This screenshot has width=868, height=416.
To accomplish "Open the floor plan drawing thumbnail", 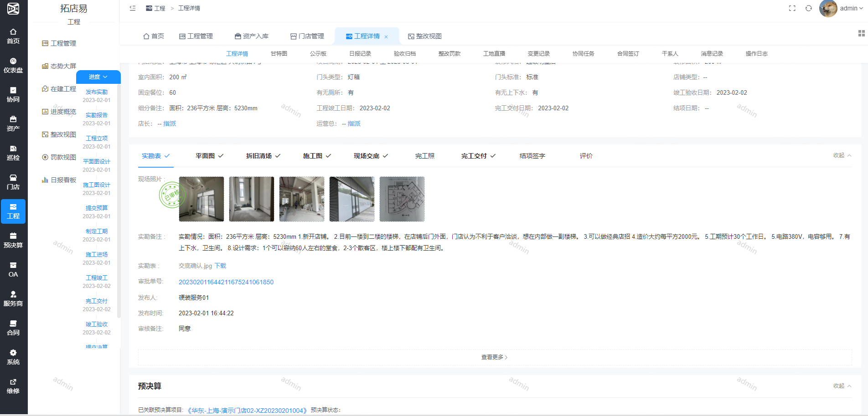I will pos(402,199).
